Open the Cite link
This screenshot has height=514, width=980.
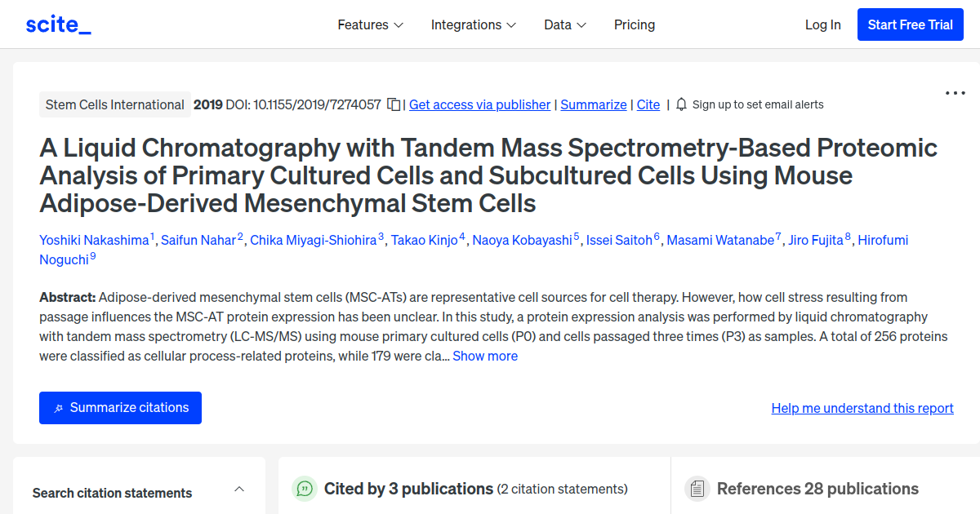tap(648, 104)
